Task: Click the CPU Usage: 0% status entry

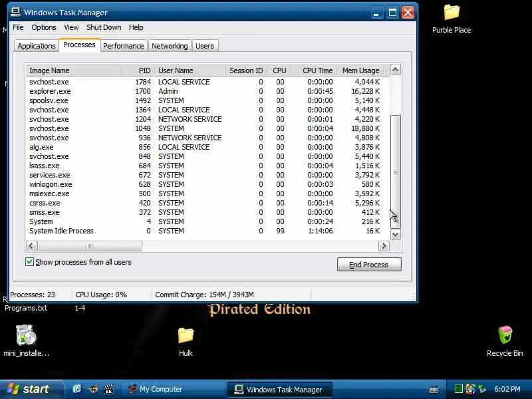Action: pyautogui.click(x=101, y=295)
